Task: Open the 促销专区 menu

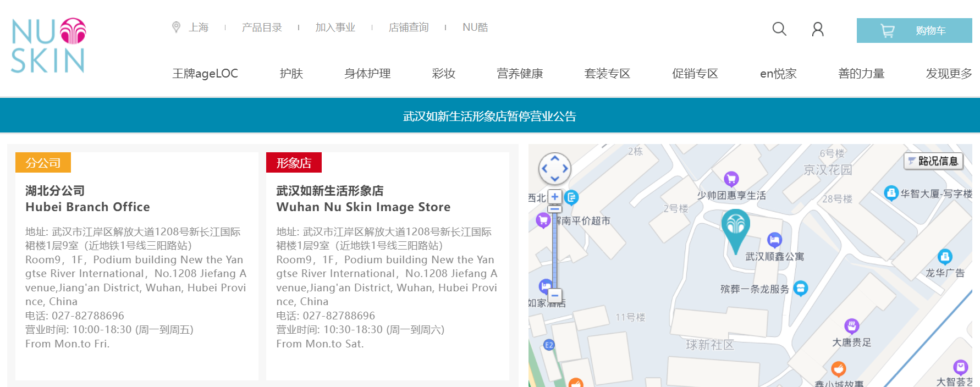Action: (x=695, y=74)
